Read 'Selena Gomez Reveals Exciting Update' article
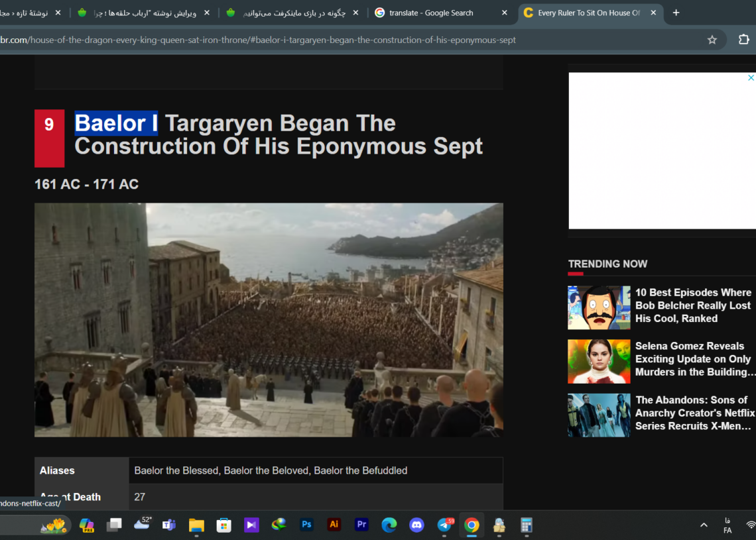 coord(695,359)
